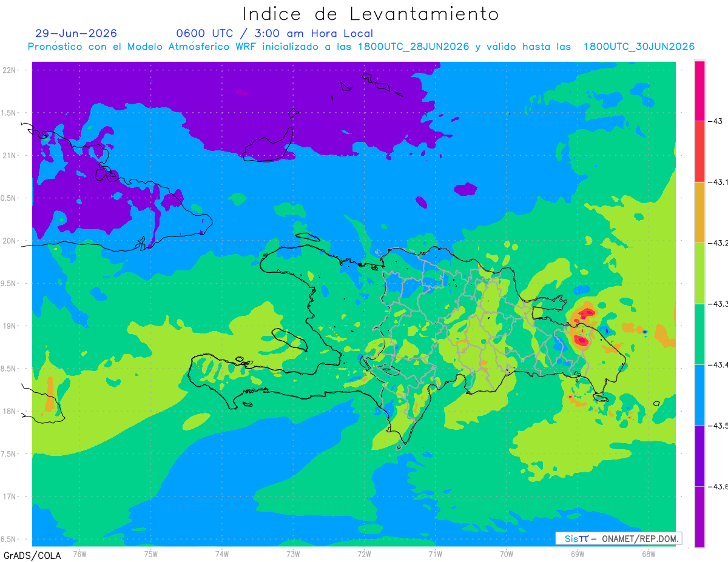
Task: Click the 'Pronóstico con el Modelo Atmósferico WRF' line
Action: click(x=362, y=47)
